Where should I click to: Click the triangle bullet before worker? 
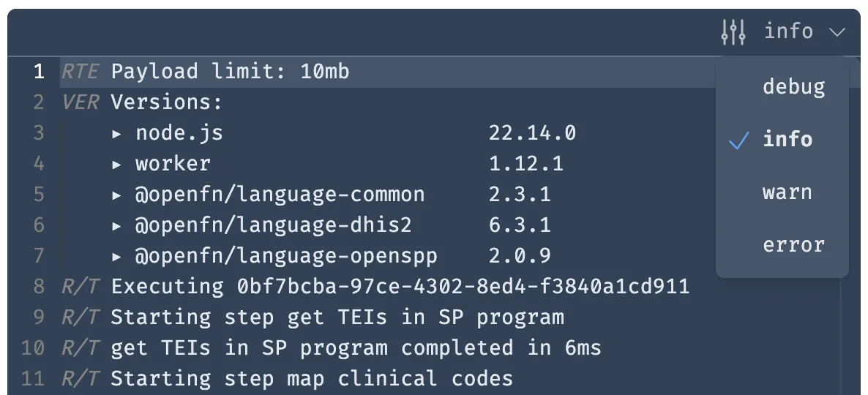click(x=117, y=165)
